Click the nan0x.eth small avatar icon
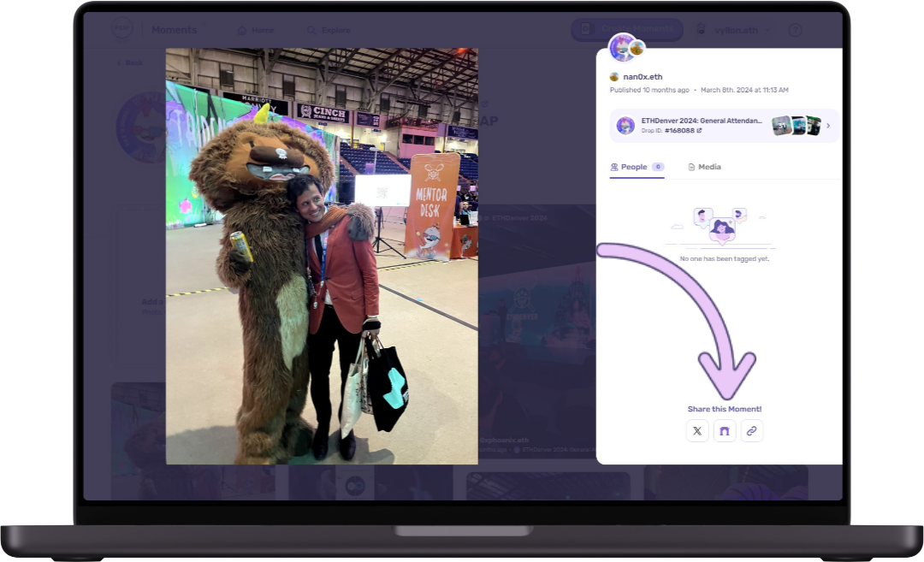 click(614, 77)
